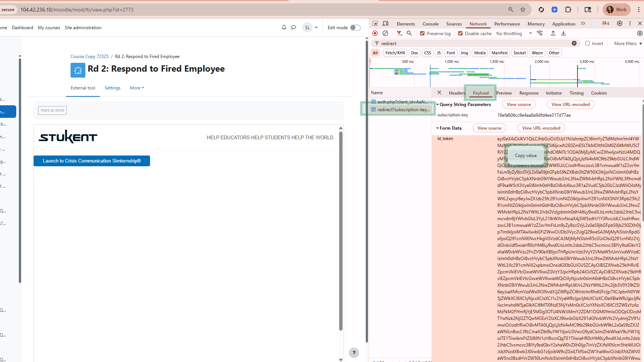Uncheck the Preserve log checkbox
The width and height of the screenshot is (644, 362).
422,33
